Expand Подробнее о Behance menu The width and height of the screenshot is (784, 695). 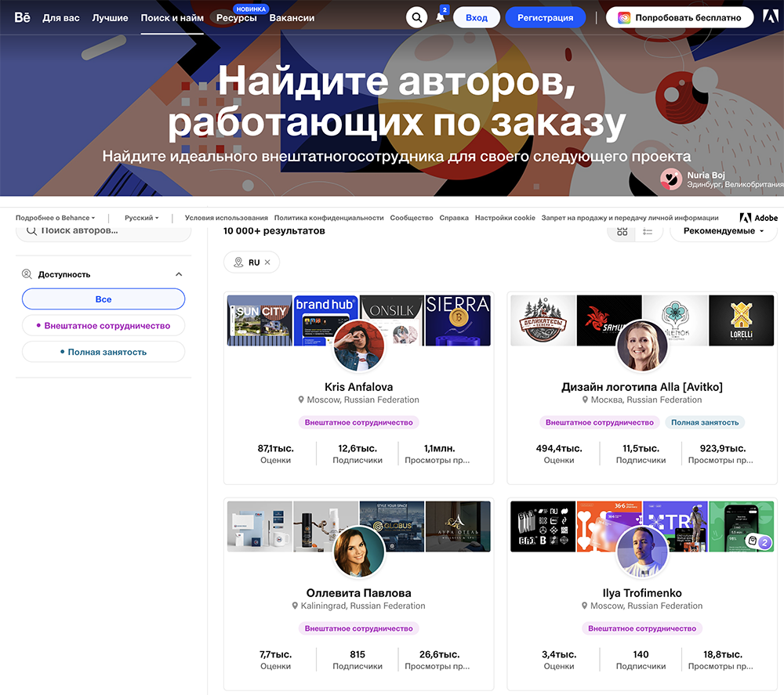click(x=55, y=218)
